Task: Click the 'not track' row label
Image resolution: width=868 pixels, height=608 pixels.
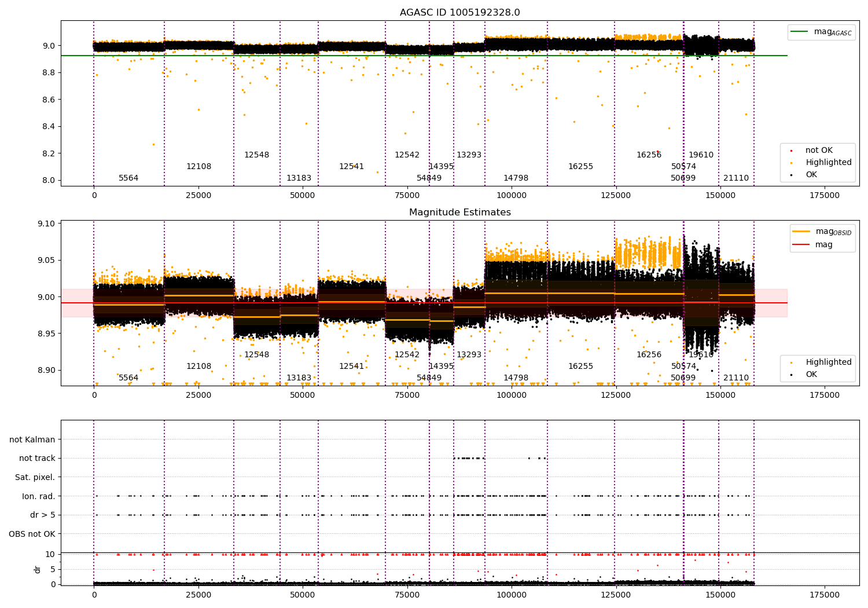Action: click(x=37, y=458)
